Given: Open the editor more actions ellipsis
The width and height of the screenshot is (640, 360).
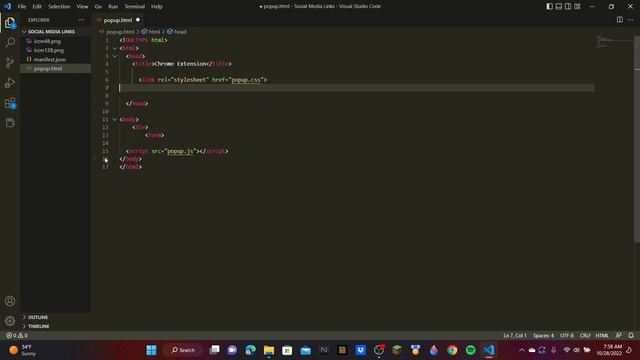Looking at the screenshot, I should [x=631, y=20].
